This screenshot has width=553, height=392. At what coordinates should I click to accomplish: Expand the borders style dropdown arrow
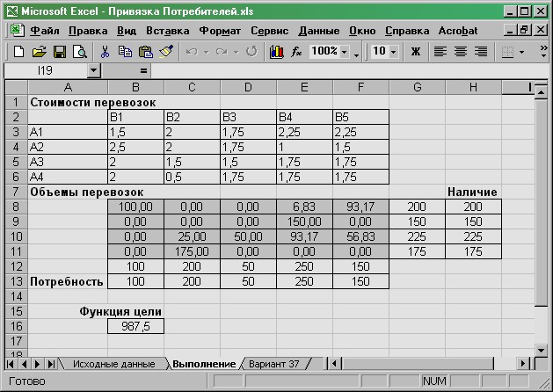coord(522,52)
